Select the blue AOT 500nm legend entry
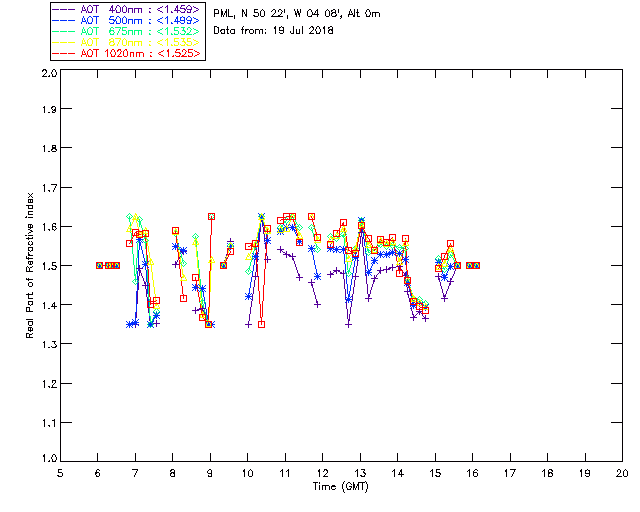This screenshot has height=512, width=640. pyautogui.click(x=127, y=20)
